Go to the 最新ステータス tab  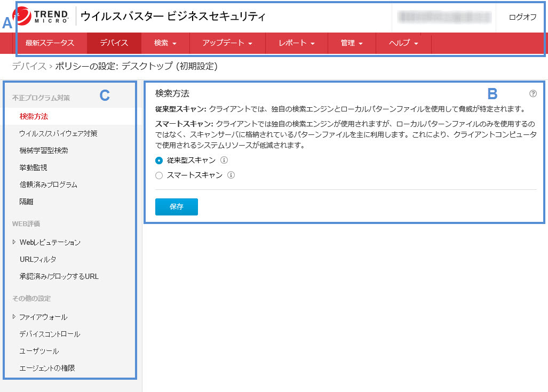(50, 43)
